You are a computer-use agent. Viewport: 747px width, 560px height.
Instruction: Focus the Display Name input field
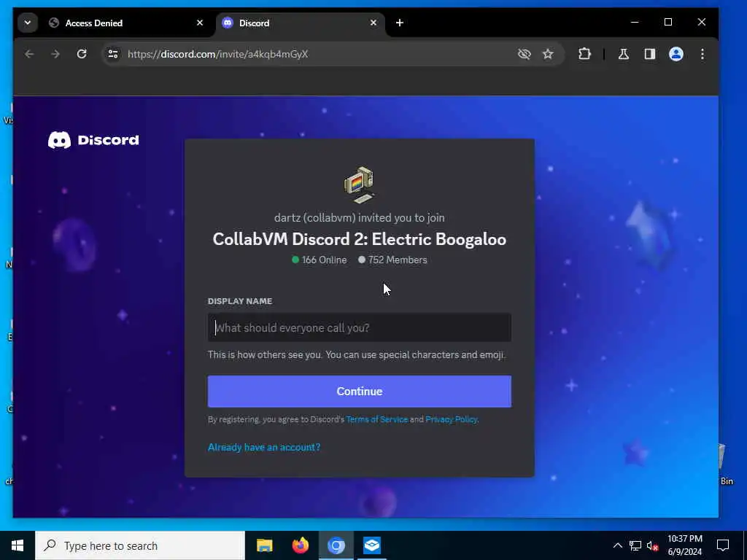point(359,327)
